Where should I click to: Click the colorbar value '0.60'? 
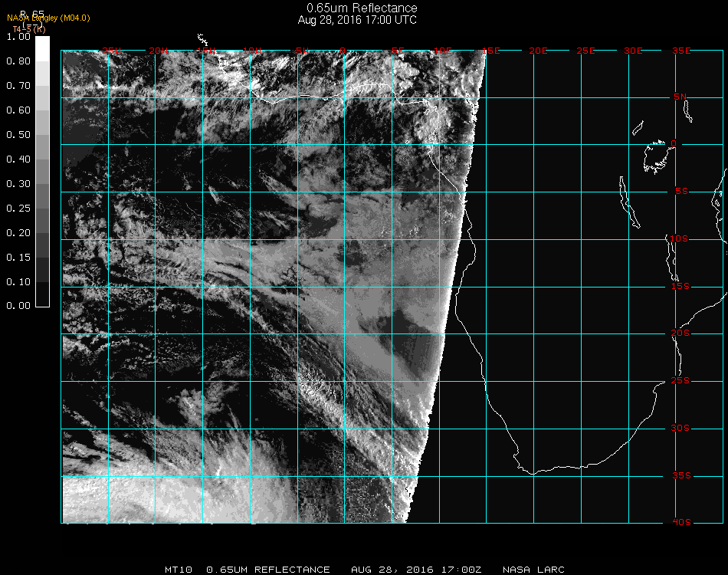coord(18,110)
